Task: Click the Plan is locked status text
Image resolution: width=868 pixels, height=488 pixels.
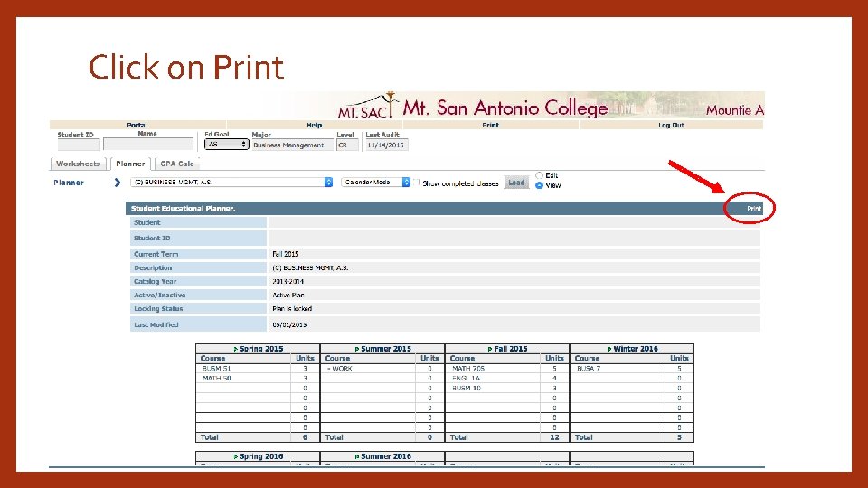Action: pyautogui.click(x=292, y=309)
